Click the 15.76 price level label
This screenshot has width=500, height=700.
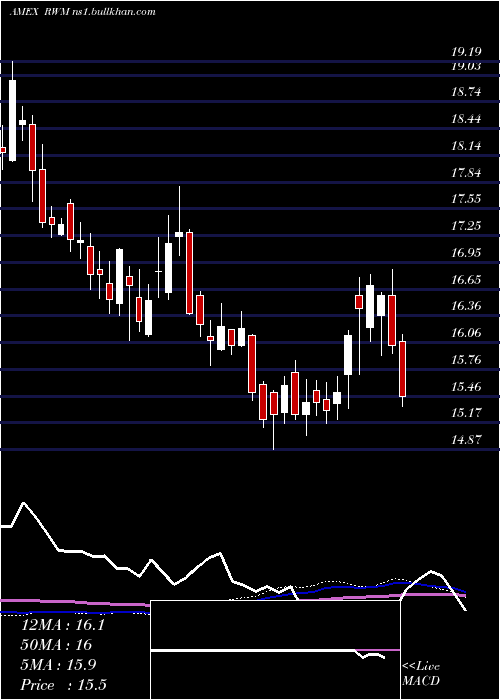466,360
